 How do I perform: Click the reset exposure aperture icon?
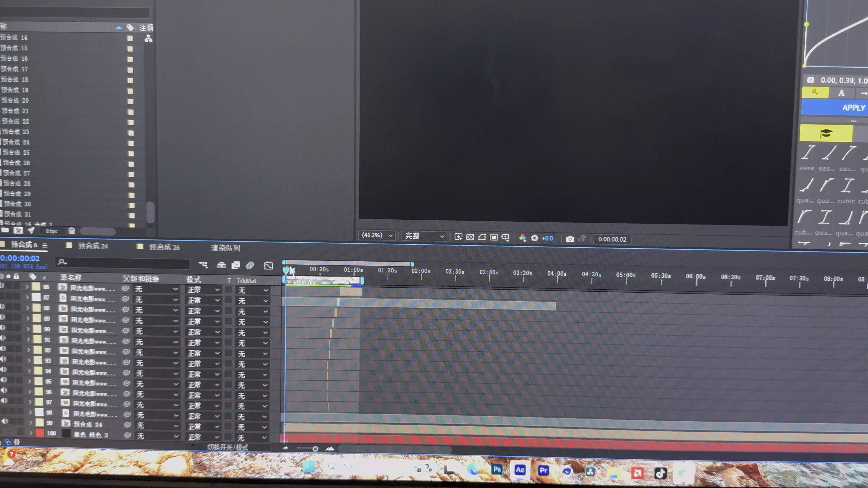pyautogui.click(x=534, y=238)
